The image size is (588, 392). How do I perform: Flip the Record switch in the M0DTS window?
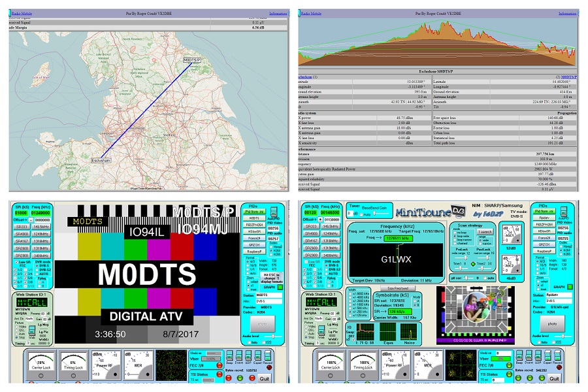pyautogui.click(x=268, y=355)
